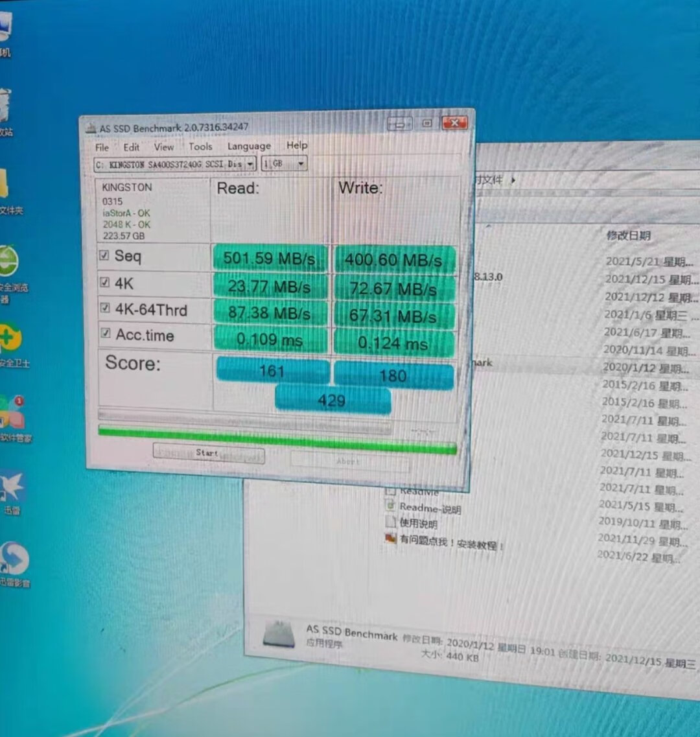Click the green benchmark progress bar
The width and height of the screenshot is (700, 737).
click(x=277, y=440)
